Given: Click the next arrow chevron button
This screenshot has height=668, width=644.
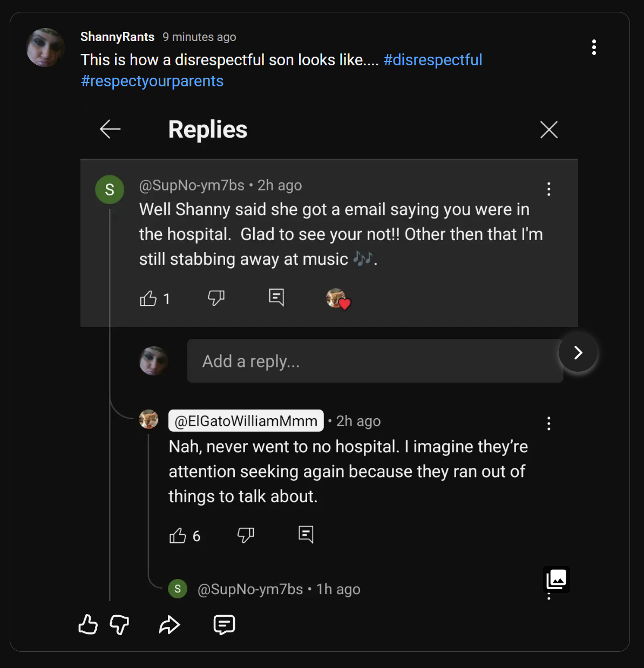Looking at the screenshot, I should (578, 352).
